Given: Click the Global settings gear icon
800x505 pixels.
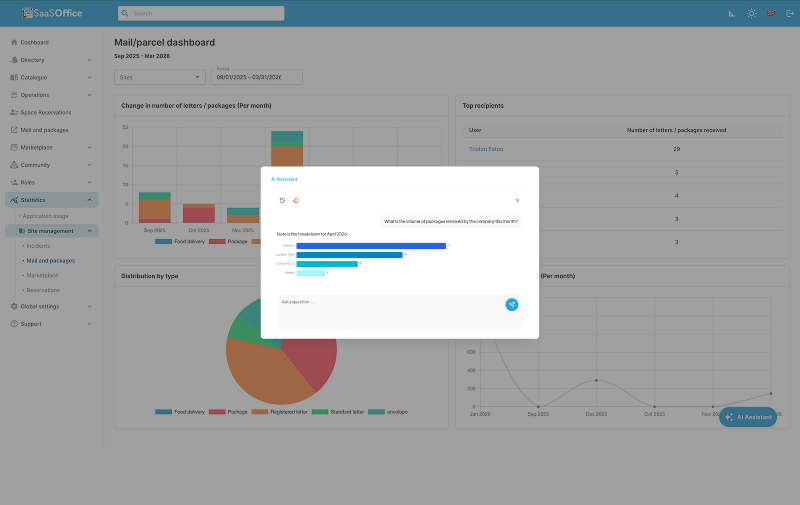Looking at the screenshot, I should coord(14,306).
